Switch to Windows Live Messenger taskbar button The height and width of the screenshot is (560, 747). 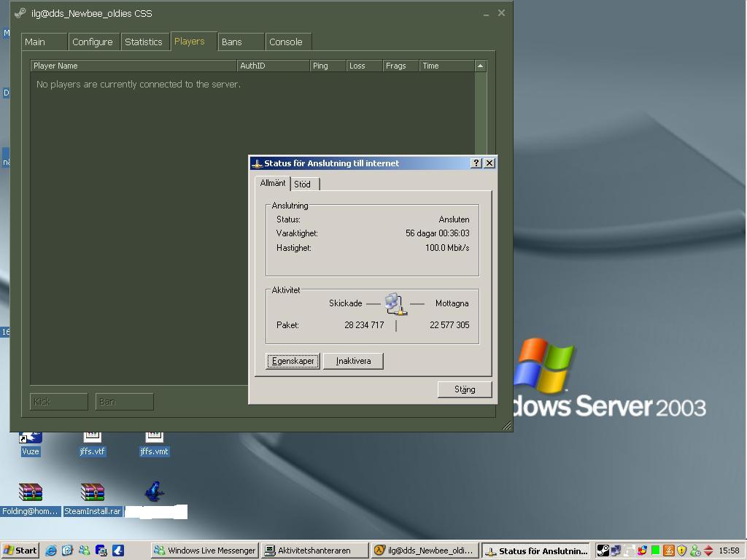[x=205, y=551]
